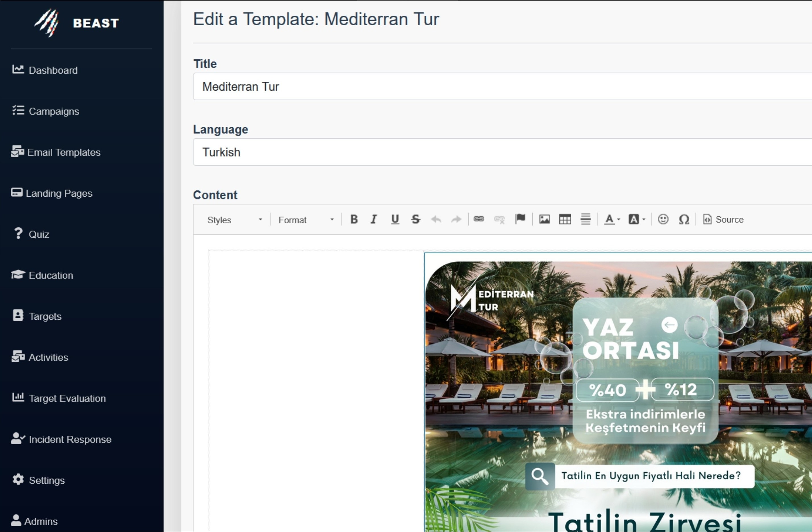The image size is (812, 532).
Task: Toggle italic formatting in editor
Action: click(374, 219)
